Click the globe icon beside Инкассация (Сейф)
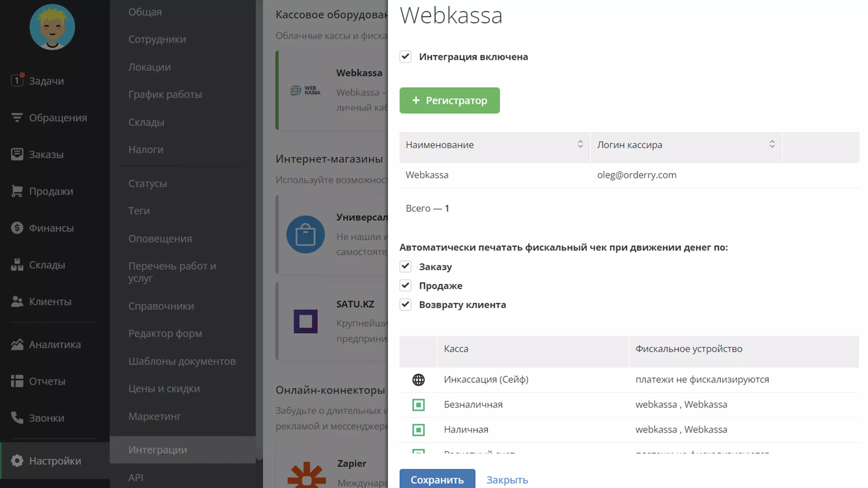Viewport: 868px width, 488px height. (x=418, y=380)
